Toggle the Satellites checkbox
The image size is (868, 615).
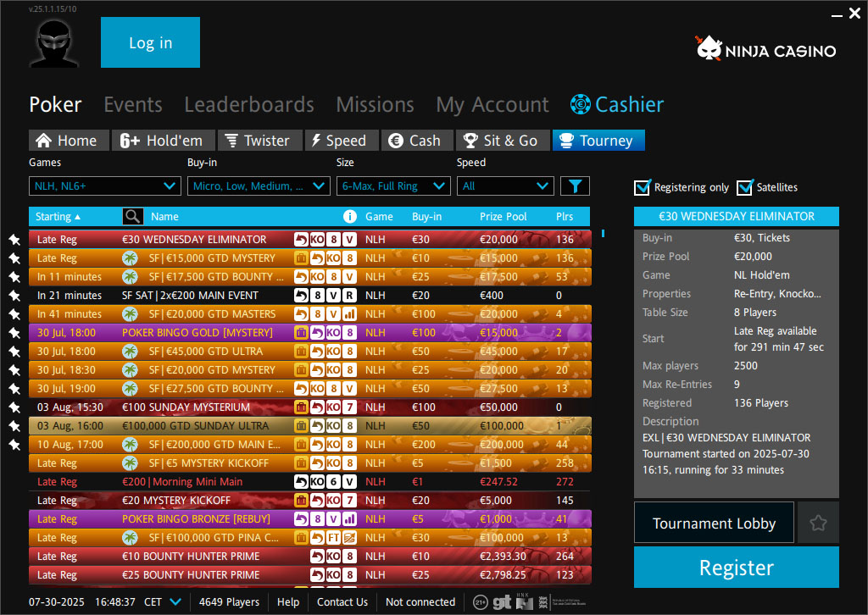tap(744, 187)
